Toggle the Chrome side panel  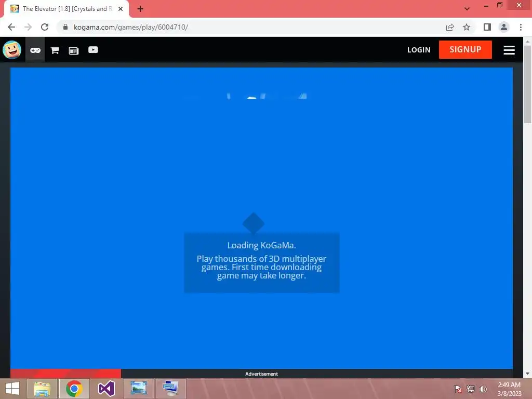click(x=487, y=27)
